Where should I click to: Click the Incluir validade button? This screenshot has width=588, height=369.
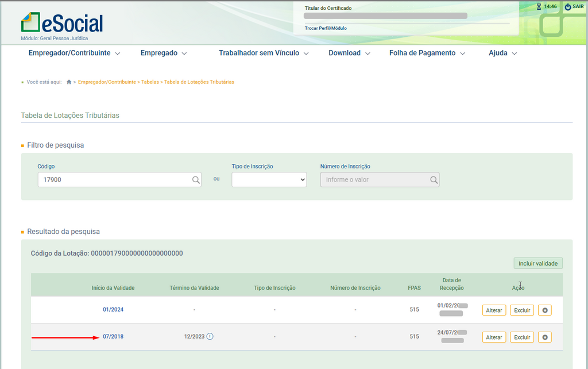pyautogui.click(x=537, y=263)
